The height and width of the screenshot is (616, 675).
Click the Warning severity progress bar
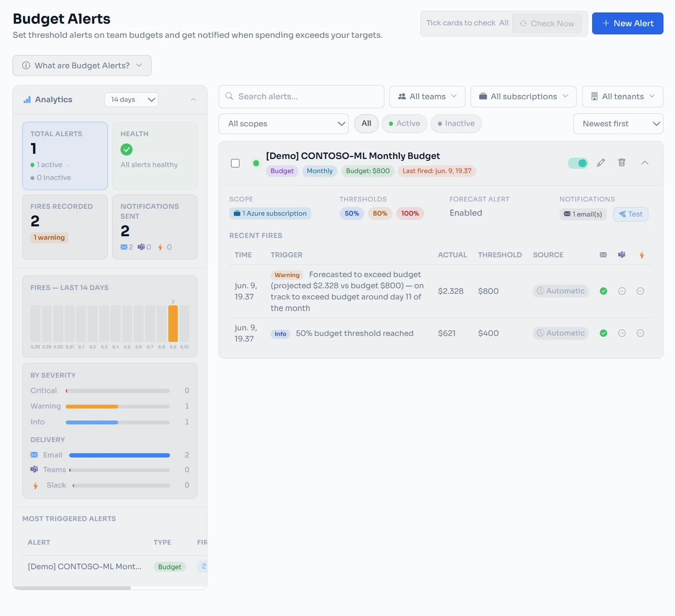[118, 406]
